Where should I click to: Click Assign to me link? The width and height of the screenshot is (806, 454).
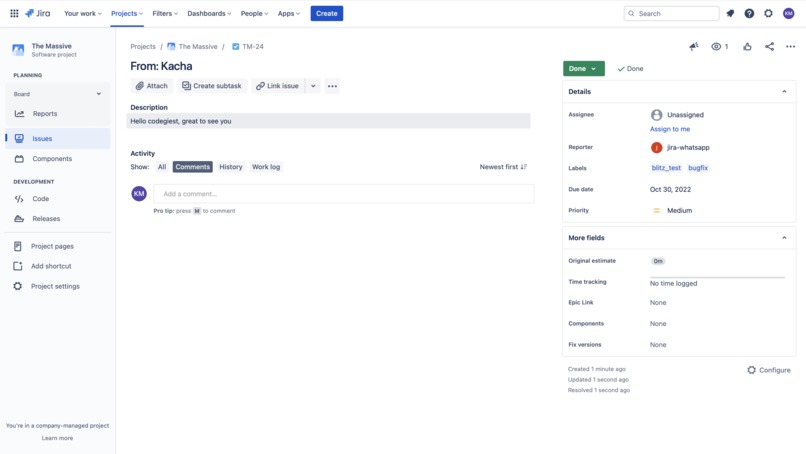click(670, 129)
